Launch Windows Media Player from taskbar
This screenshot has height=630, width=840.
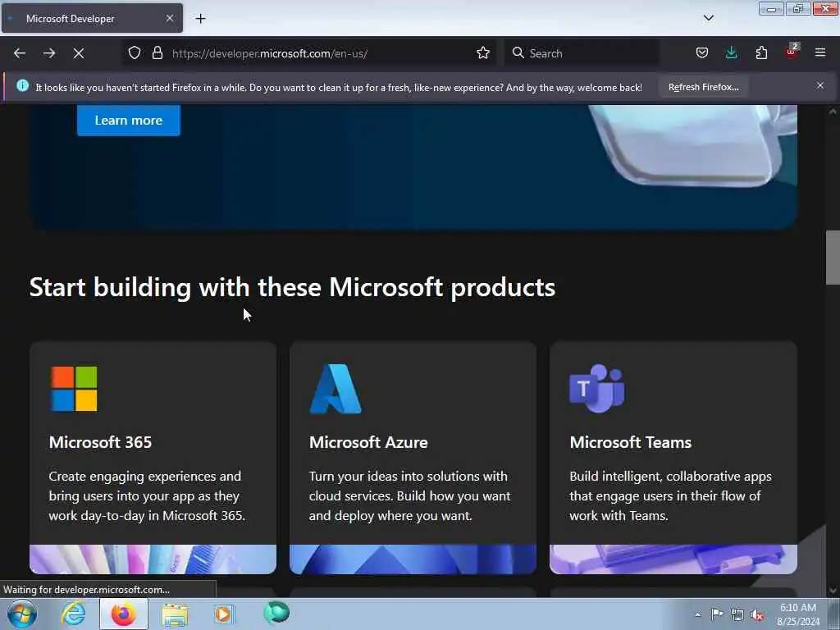224,614
